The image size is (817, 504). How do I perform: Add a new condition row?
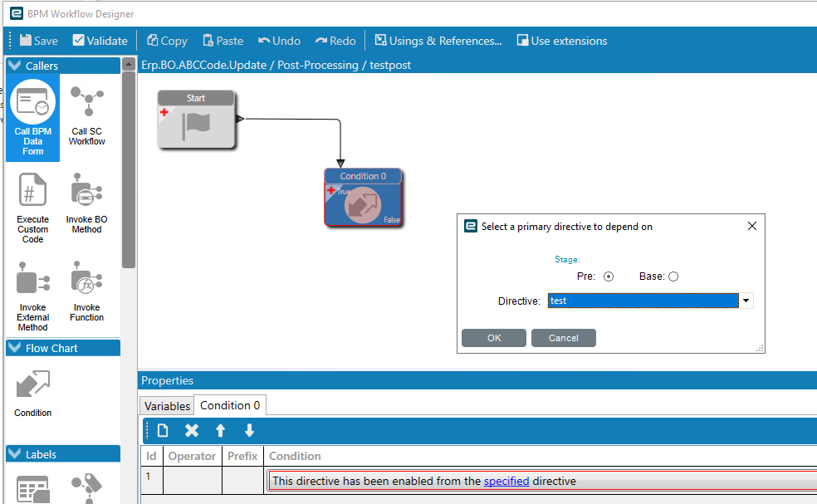coord(163,430)
